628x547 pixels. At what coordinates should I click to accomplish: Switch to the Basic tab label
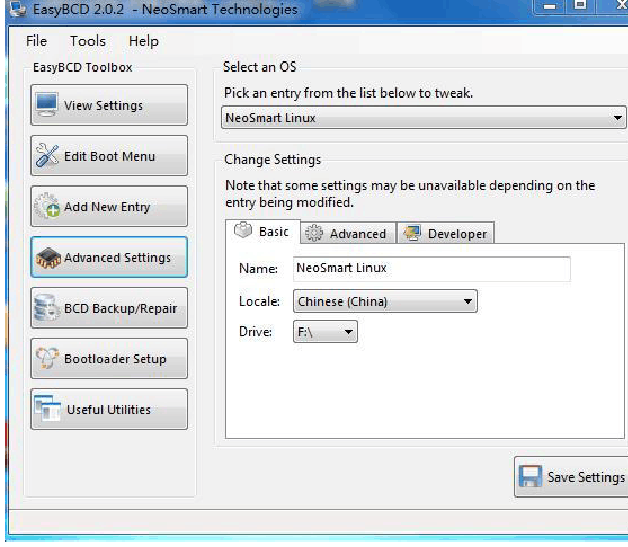point(274,231)
